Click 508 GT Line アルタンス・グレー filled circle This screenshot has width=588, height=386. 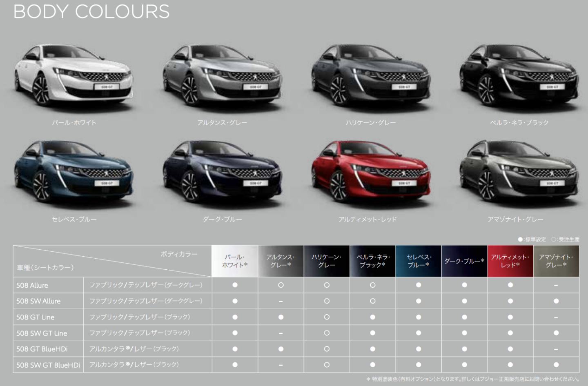click(281, 317)
